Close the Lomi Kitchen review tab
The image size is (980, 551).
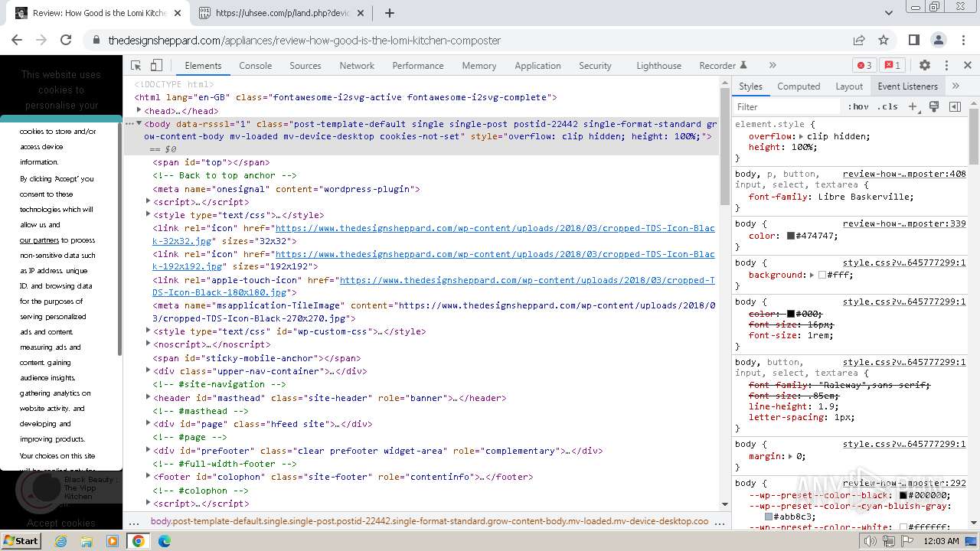click(178, 13)
